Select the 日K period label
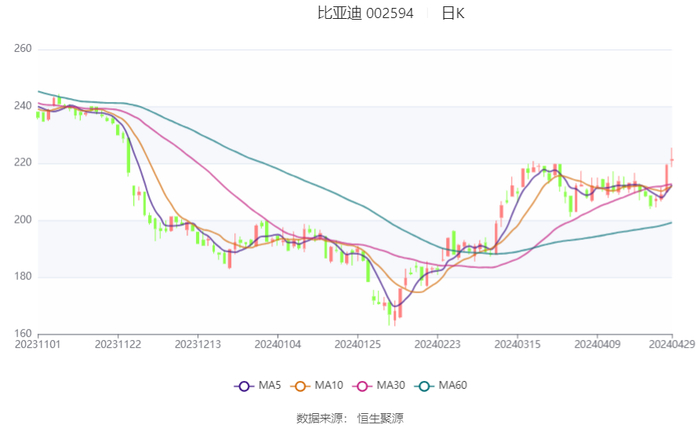 453,13
